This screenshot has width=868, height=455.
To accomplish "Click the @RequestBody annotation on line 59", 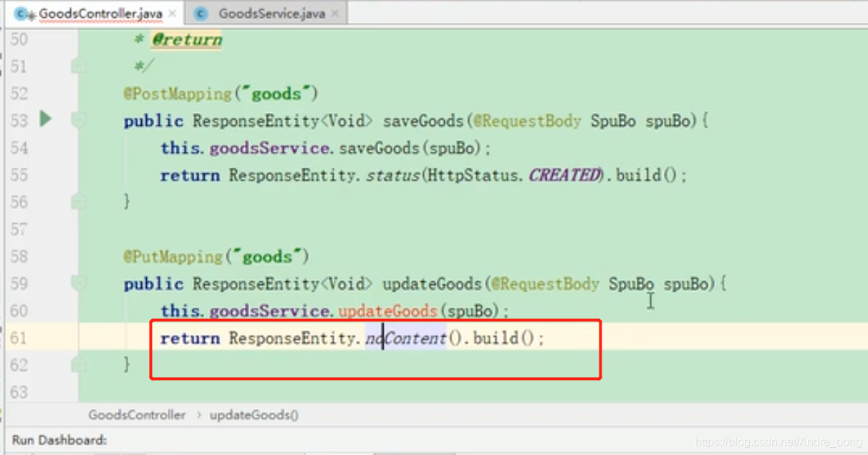I will click(x=545, y=284).
